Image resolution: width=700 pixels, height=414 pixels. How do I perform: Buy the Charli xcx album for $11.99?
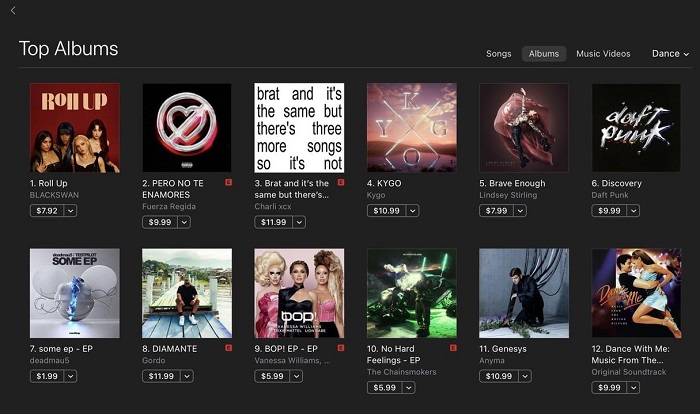274,222
